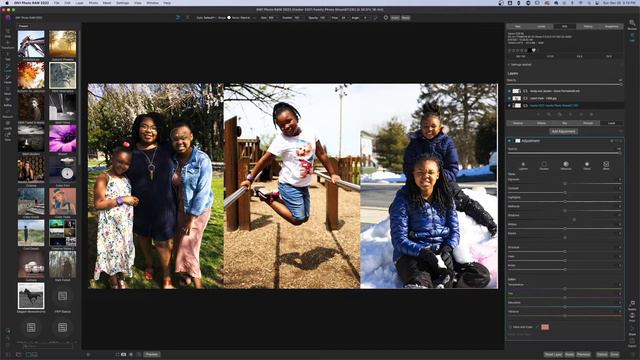Toggle visibility of the selected bottom layer

coord(509,105)
